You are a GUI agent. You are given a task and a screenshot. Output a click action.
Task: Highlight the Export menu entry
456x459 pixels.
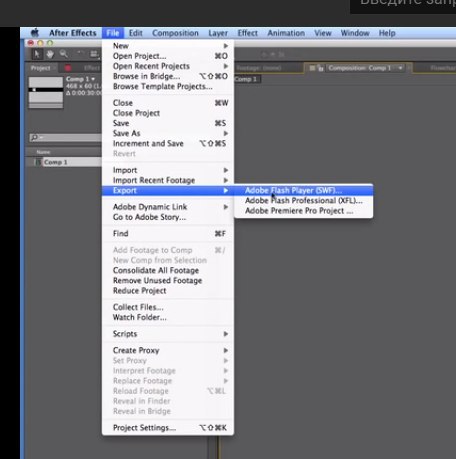(x=168, y=190)
